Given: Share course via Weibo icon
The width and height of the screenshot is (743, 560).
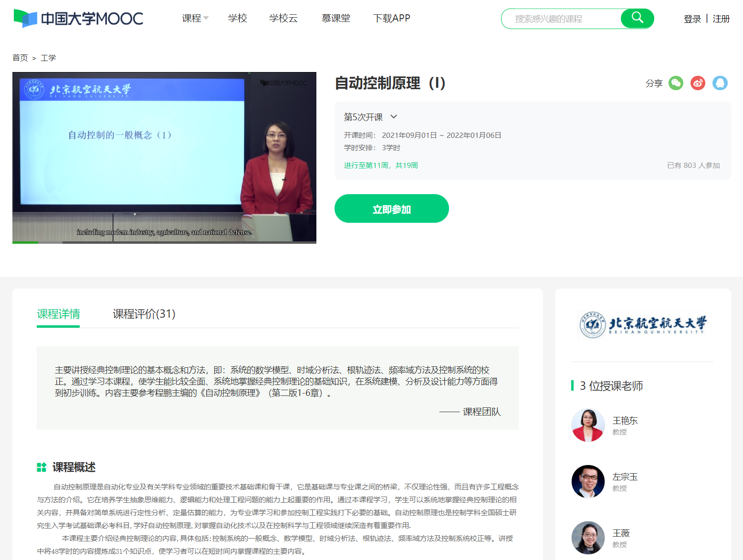Looking at the screenshot, I should coord(698,83).
